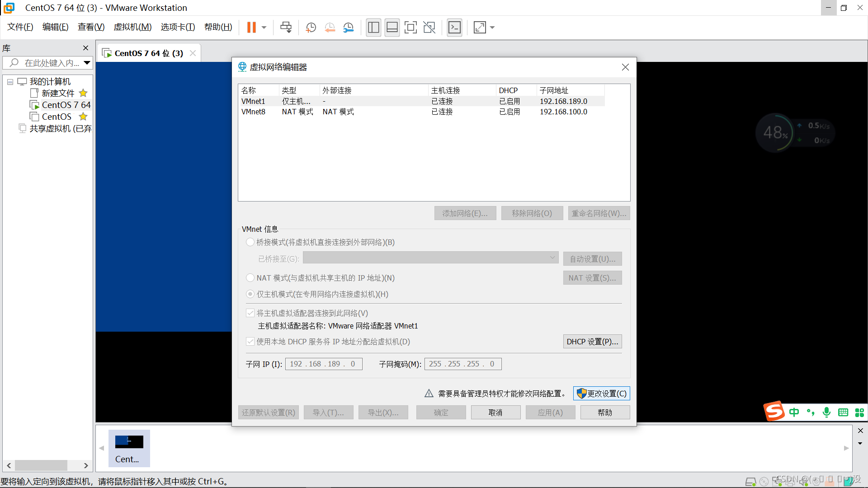Click the DHCP 设置(P) button
The image size is (868, 488).
point(592,342)
